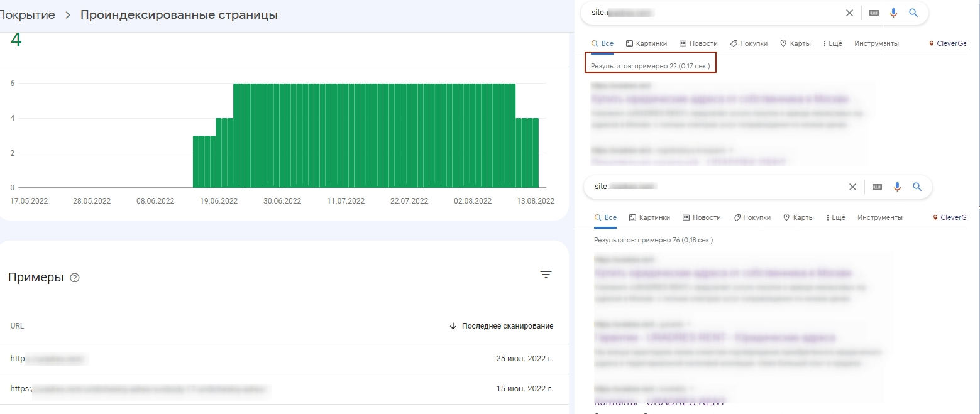Screen dimensions: 980x414
Task: Click the magnifier icon in the second search bar
Action: 917,187
